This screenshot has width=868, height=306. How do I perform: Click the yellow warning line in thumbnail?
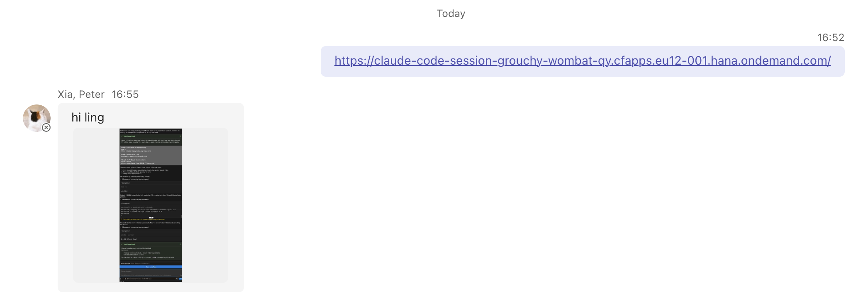click(x=150, y=219)
